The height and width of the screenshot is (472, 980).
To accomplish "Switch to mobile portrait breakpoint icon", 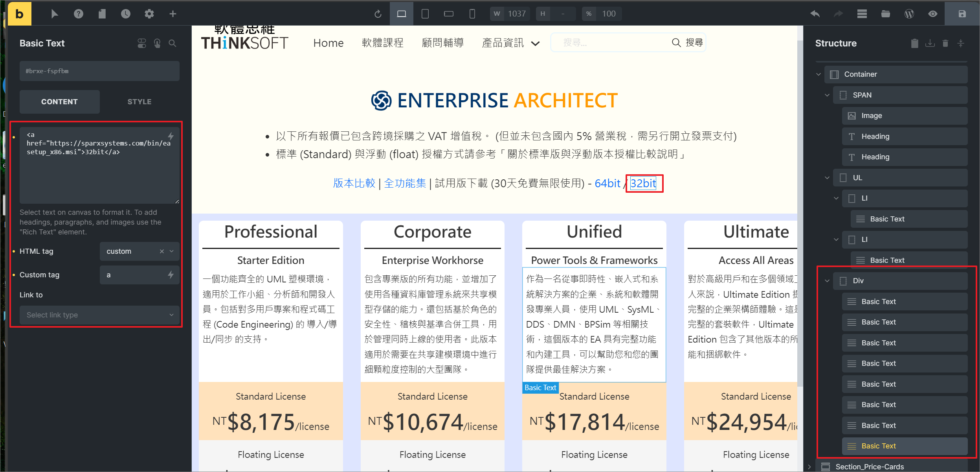I will [472, 14].
